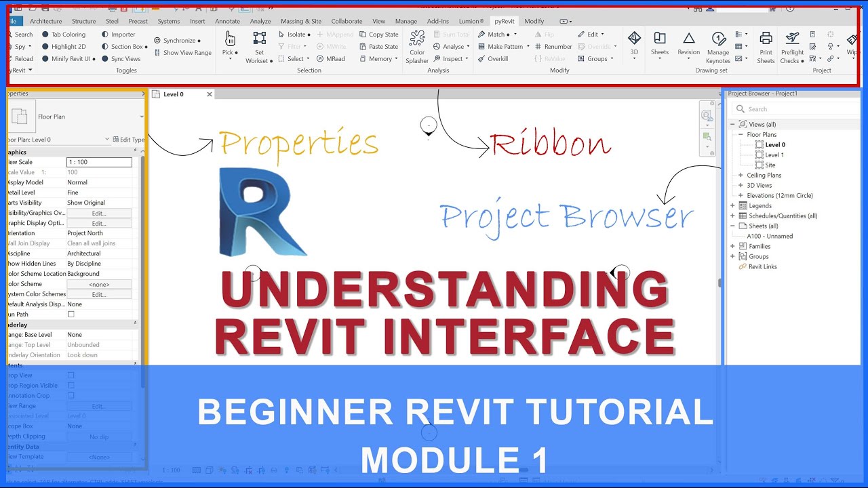Click the MRead tool
868x488 pixels.
click(x=330, y=59)
